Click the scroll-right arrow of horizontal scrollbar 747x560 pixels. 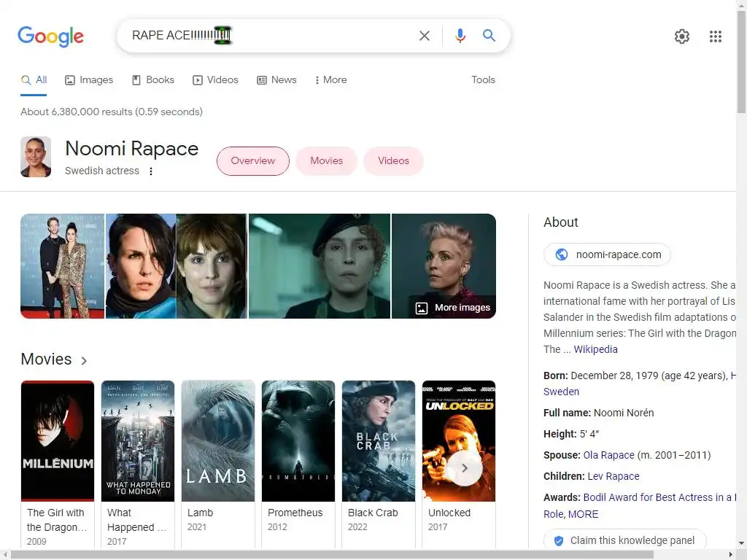tap(731, 555)
